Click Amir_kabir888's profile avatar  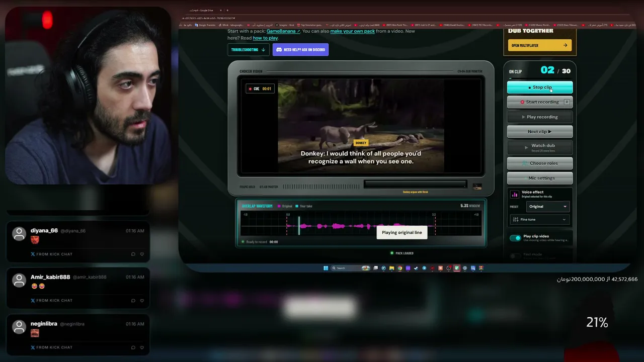point(19,280)
